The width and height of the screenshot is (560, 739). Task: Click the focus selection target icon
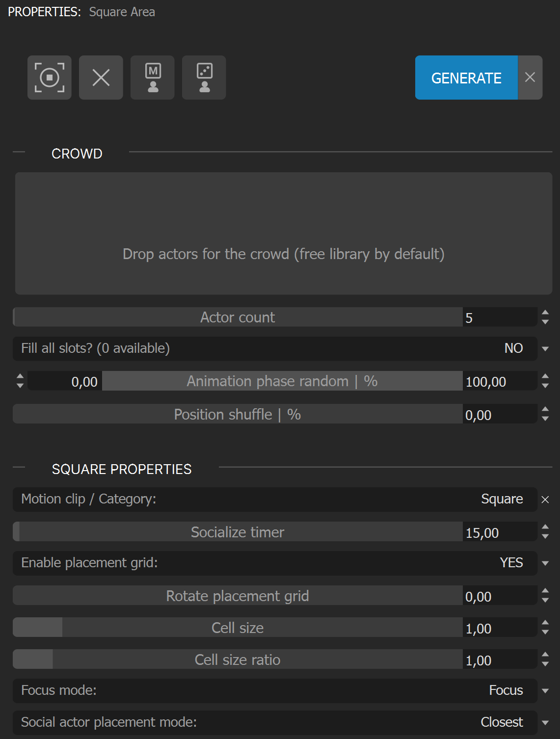[x=50, y=78]
